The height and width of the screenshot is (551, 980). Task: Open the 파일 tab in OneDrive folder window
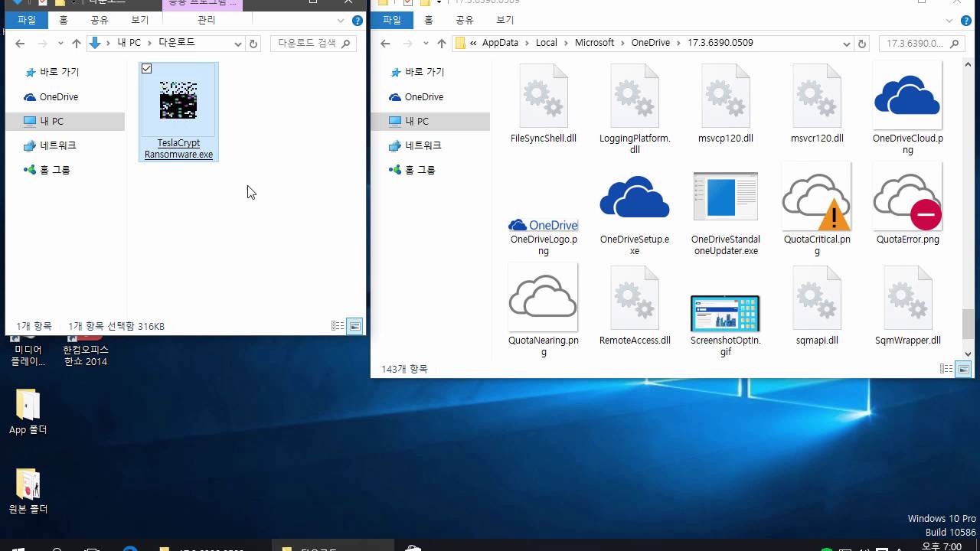coord(392,20)
